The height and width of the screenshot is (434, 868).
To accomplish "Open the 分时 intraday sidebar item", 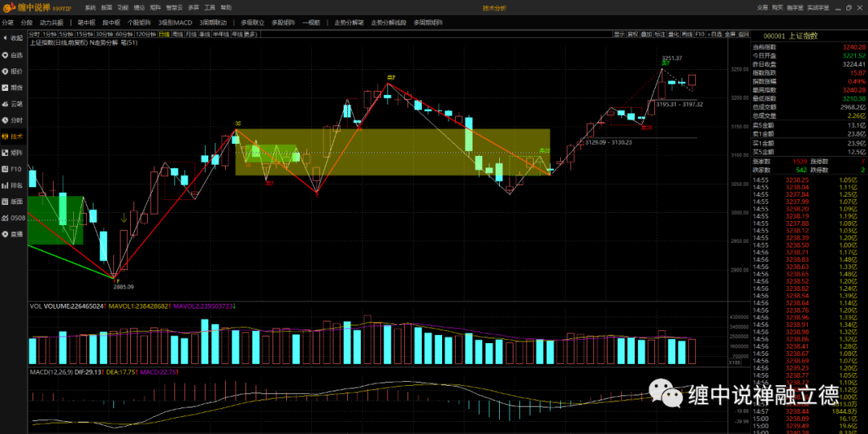I will pos(12,120).
